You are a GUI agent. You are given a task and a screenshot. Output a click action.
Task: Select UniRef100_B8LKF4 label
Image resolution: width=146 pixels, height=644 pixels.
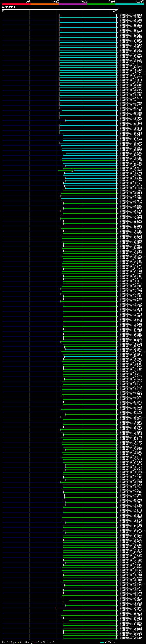[131, 133]
